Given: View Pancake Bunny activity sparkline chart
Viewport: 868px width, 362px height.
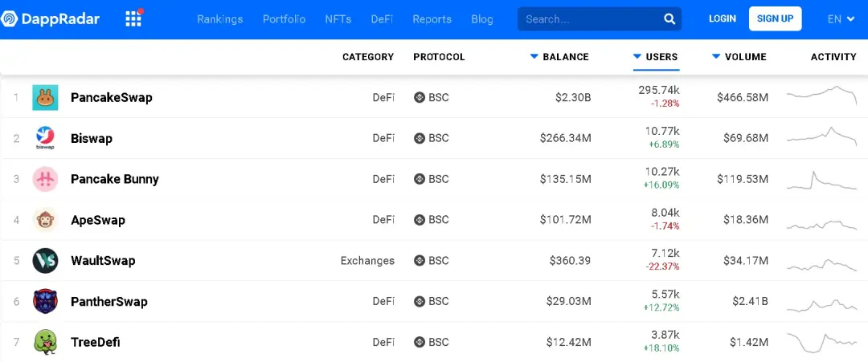Looking at the screenshot, I should click(x=821, y=181).
